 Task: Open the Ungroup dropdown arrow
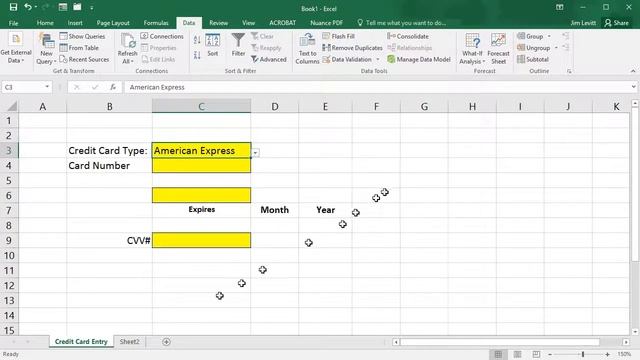(x=556, y=48)
